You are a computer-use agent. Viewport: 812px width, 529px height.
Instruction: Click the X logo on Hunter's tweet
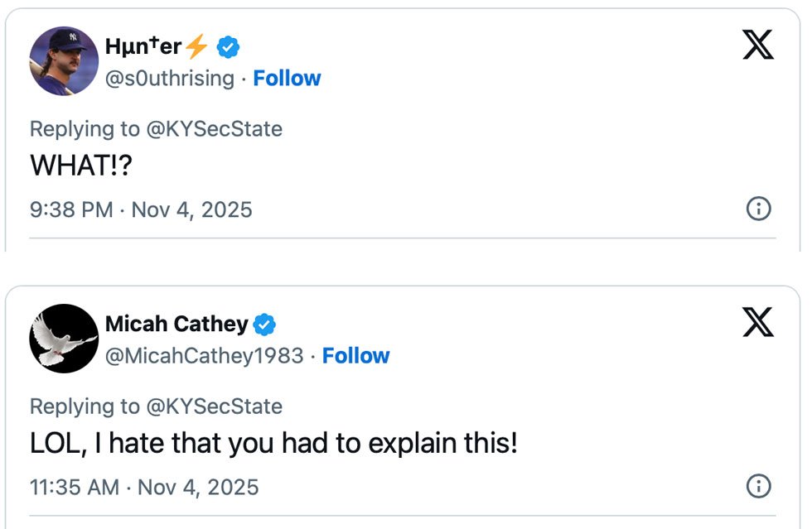click(757, 43)
